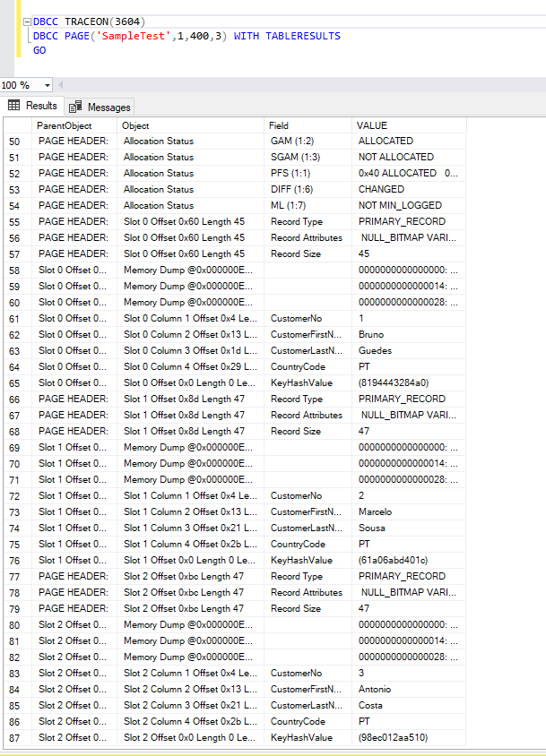Select row 55 PRIMARY_RECORD value
The image size is (546, 756).
point(409,222)
